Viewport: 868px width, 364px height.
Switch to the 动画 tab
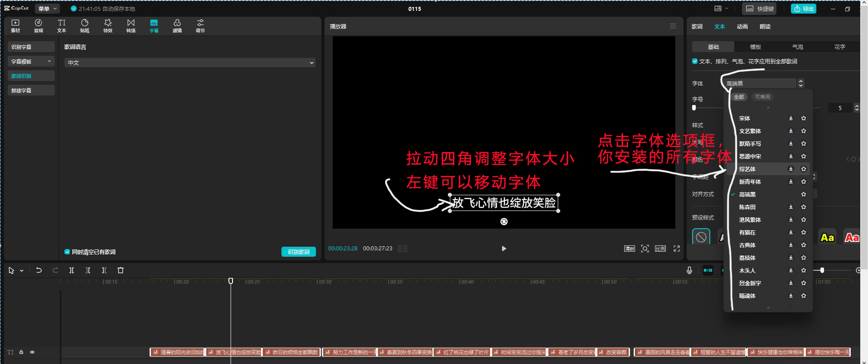click(742, 26)
